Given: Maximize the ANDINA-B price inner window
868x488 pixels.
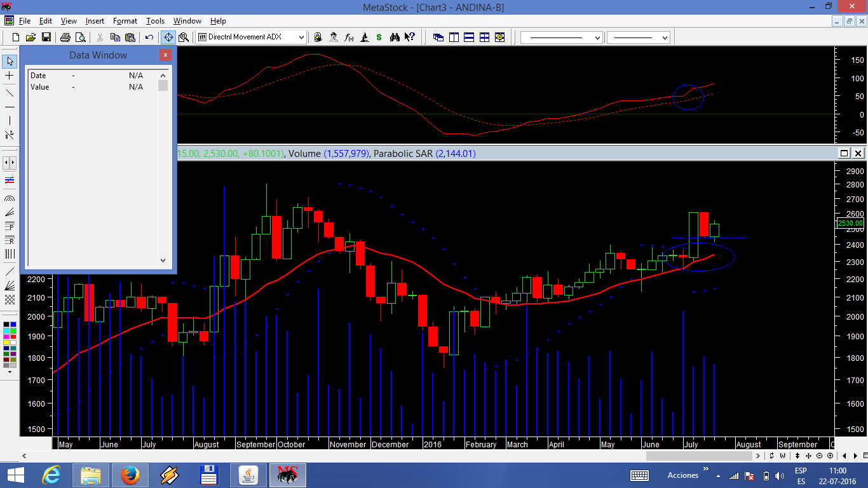Looking at the screenshot, I should (844, 153).
